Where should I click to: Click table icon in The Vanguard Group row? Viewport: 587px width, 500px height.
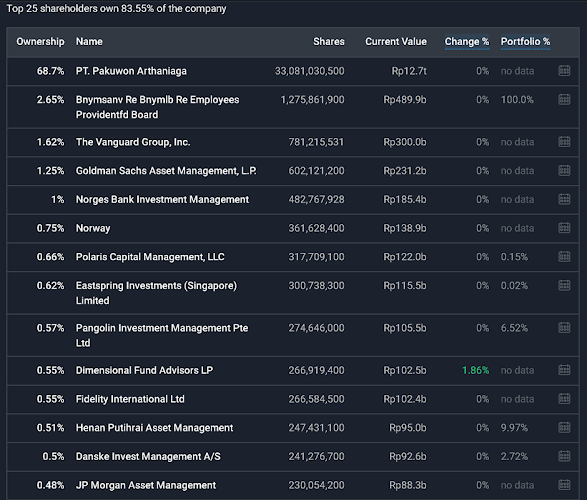[564, 142]
